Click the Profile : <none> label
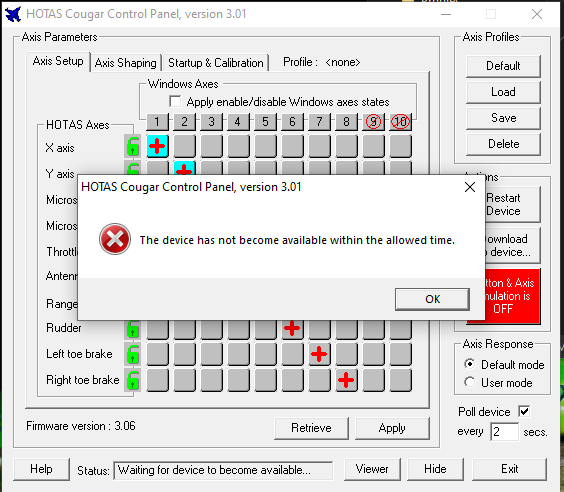564x492 pixels. 321,62
